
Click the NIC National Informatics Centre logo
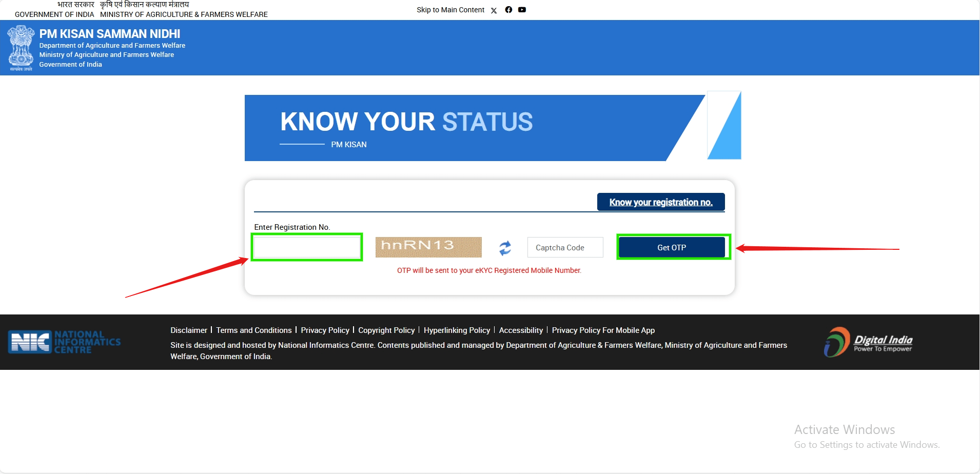[x=64, y=342]
